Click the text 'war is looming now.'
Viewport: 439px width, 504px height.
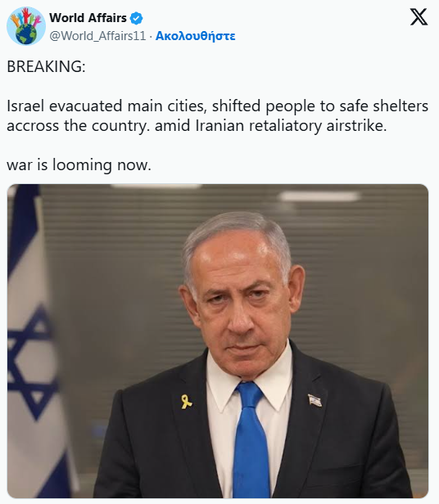tap(79, 165)
